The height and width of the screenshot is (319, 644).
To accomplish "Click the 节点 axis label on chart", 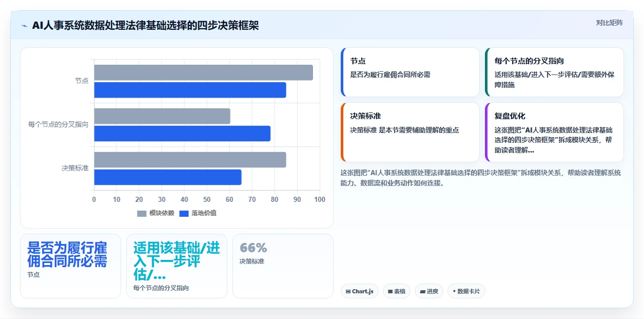I will 82,81.
